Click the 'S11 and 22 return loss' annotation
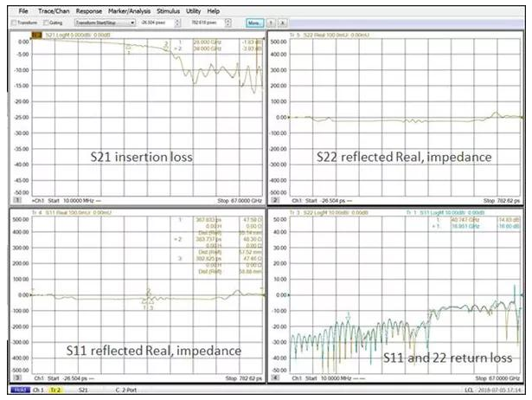 (x=447, y=358)
